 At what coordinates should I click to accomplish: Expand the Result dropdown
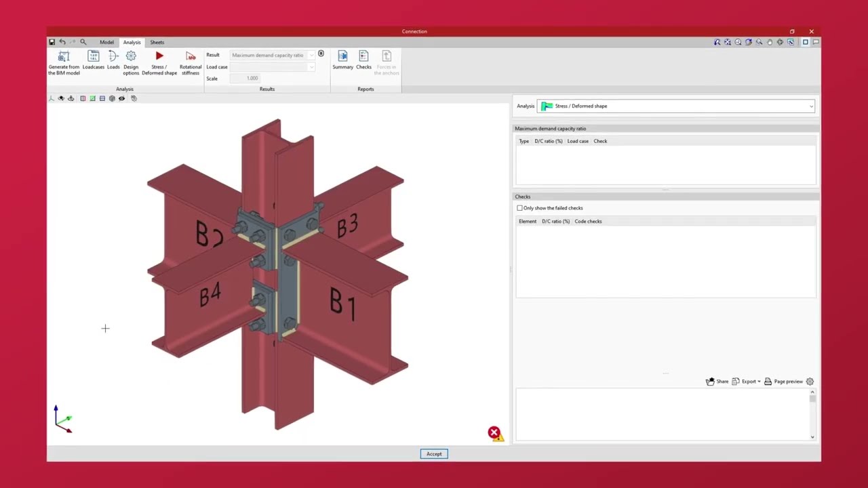[x=311, y=56]
